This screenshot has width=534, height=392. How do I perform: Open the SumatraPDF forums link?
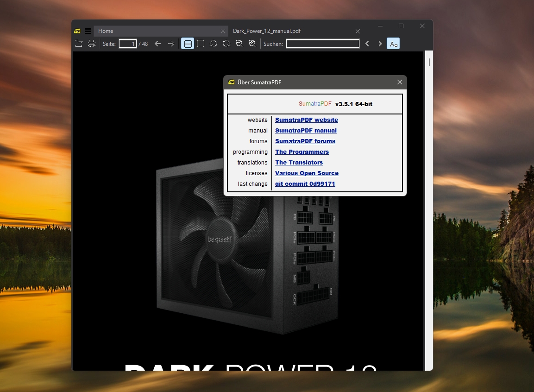point(305,141)
